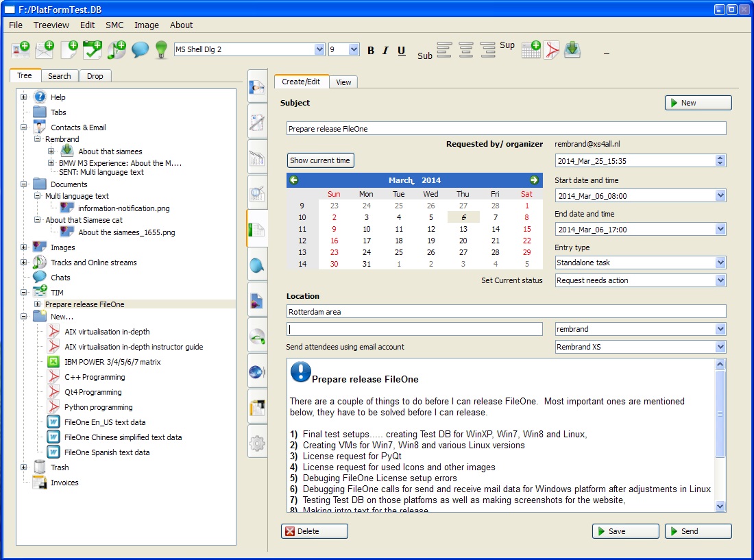Toggle bold text formatting
This screenshot has width=754, height=560.
371,51
